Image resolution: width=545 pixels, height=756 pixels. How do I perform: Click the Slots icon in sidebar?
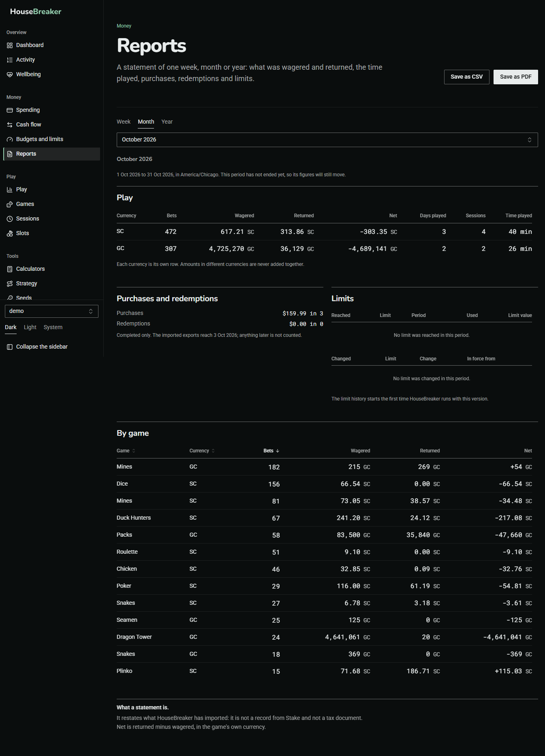point(10,233)
